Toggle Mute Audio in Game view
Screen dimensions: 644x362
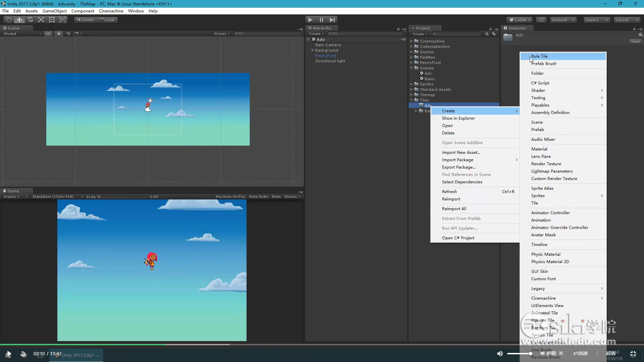(x=259, y=197)
